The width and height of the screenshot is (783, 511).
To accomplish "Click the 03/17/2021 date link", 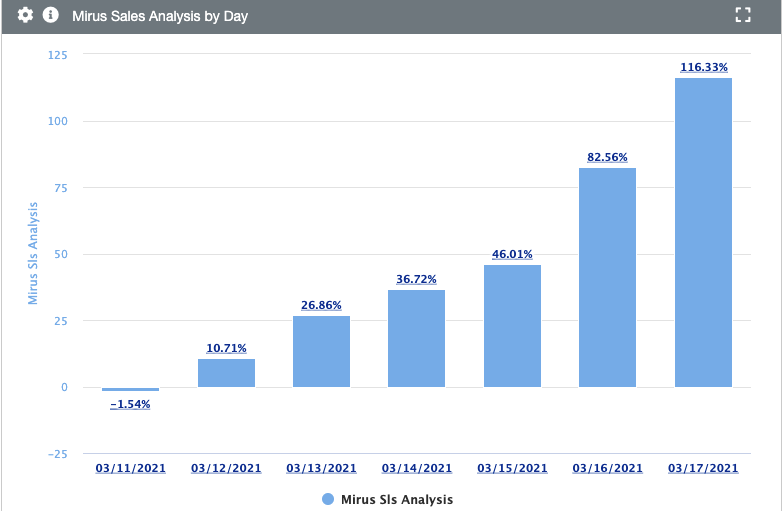I will point(703,468).
